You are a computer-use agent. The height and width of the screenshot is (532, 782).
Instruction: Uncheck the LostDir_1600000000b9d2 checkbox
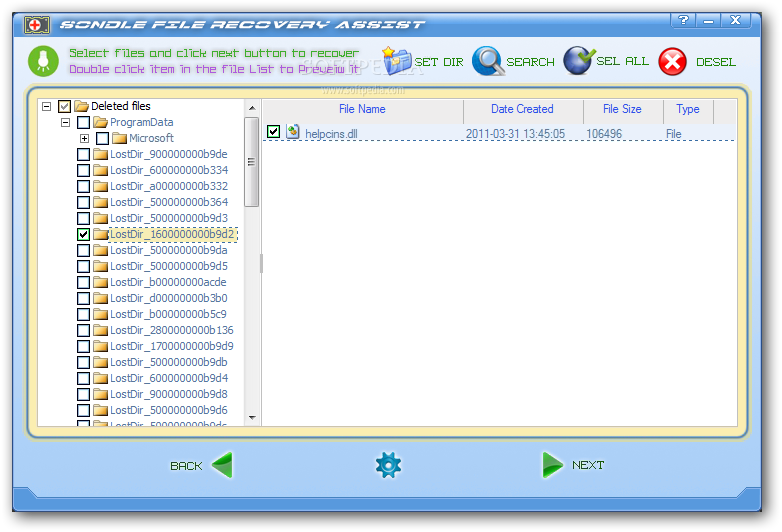(83, 234)
